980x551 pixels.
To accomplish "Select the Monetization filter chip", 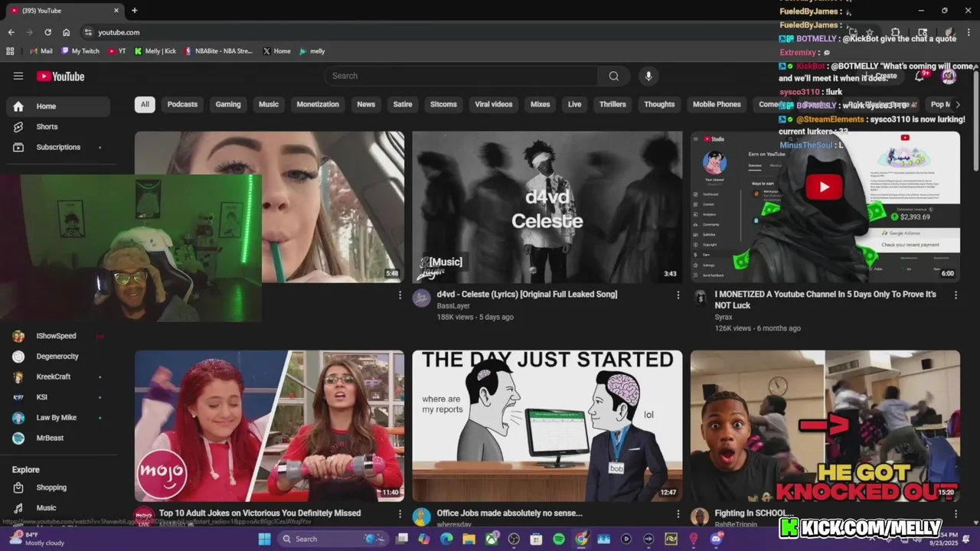I will [x=318, y=104].
